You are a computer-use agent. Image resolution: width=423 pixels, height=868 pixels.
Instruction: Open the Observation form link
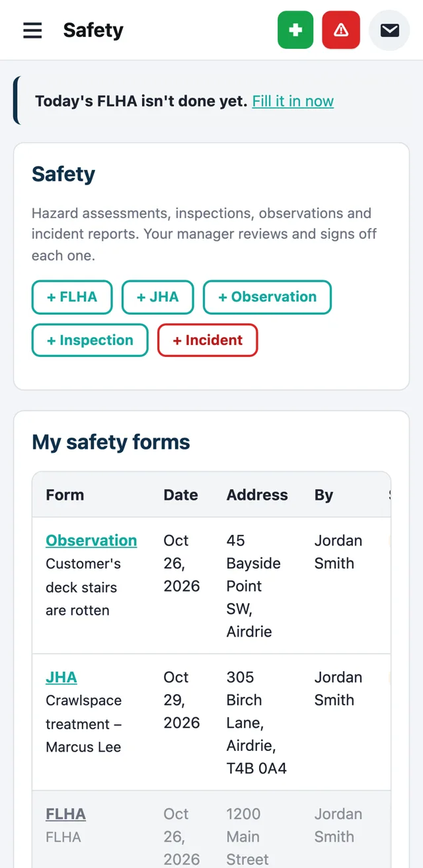91,540
